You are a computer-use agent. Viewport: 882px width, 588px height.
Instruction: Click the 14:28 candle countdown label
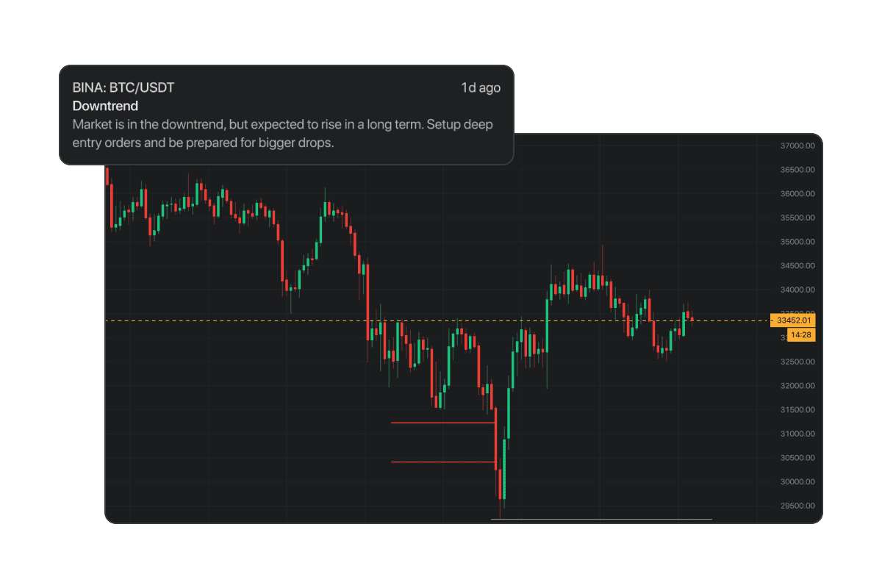coord(800,335)
